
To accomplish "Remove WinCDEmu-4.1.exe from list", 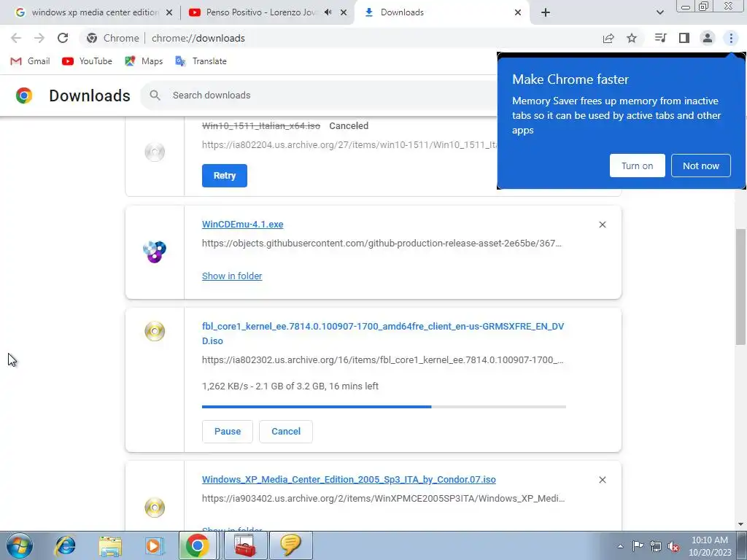I will tap(602, 225).
